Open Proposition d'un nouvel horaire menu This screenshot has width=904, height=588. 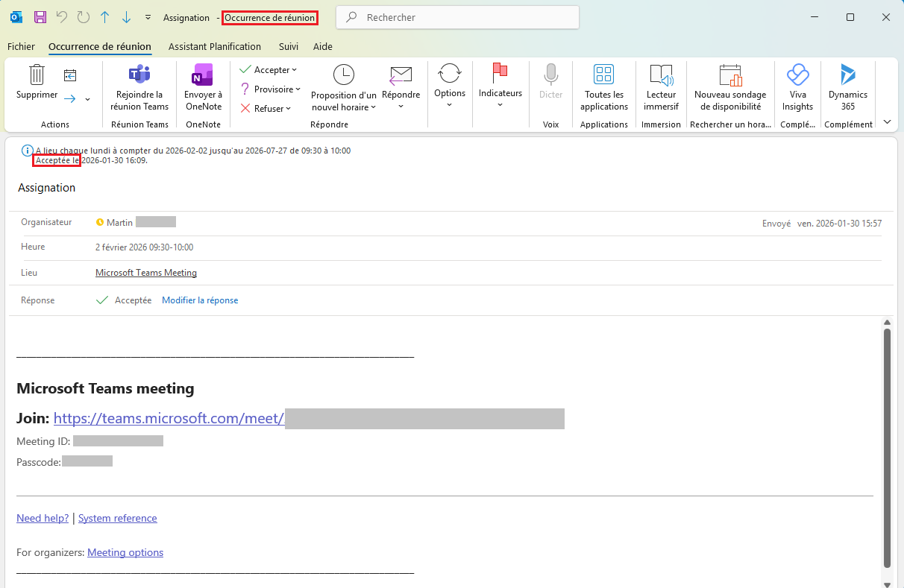(x=343, y=88)
